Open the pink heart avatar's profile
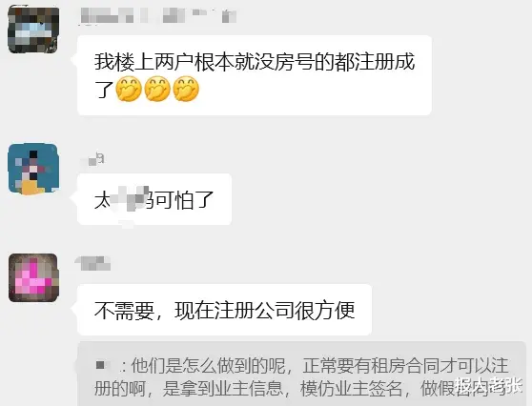The width and height of the screenshot is (532, 406). coord(33,277)
